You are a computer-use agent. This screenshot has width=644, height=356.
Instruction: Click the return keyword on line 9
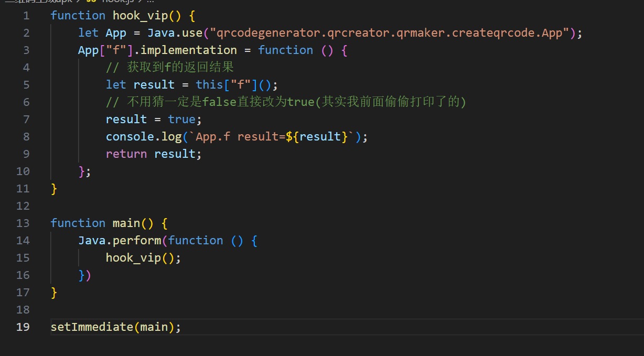coord(126,154)
